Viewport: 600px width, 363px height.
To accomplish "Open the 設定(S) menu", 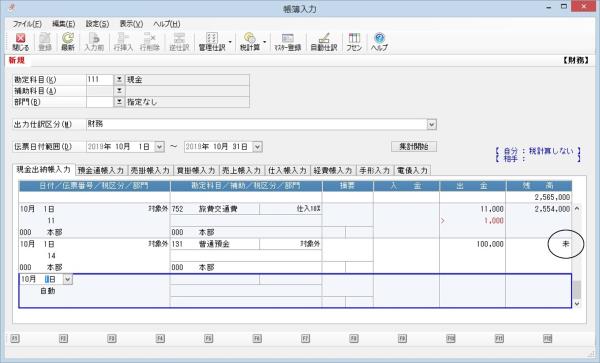I will click(x=97, y=24).
